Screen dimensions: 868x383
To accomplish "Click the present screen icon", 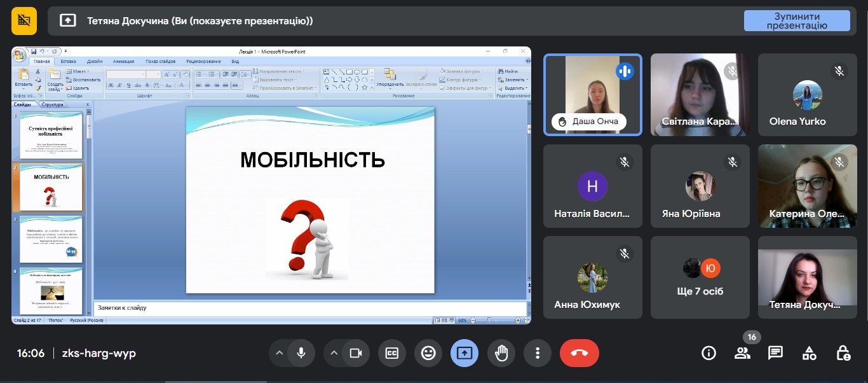I will pos(465,353).
